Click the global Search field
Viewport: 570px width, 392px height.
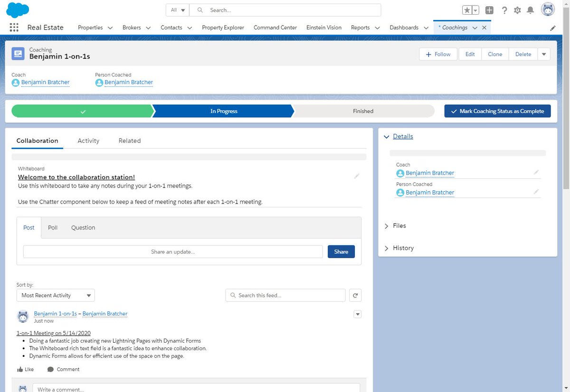(285, 10)
